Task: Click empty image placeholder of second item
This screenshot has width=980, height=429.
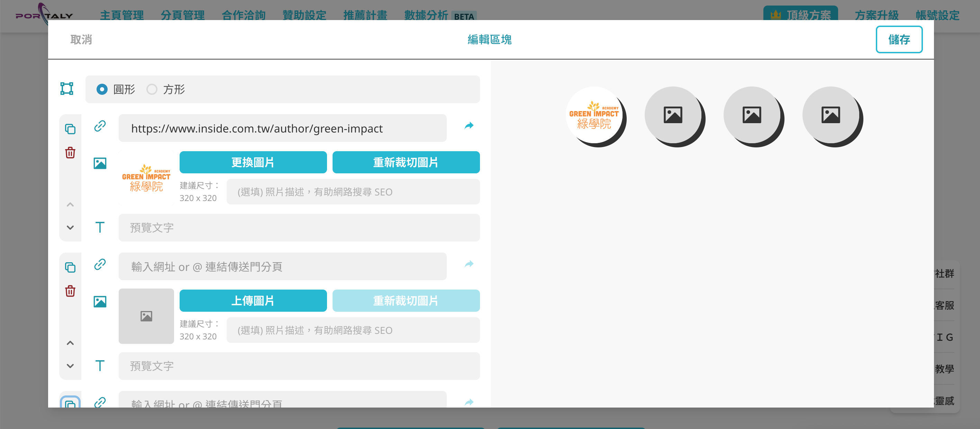Action: click(x=146, y=316)
